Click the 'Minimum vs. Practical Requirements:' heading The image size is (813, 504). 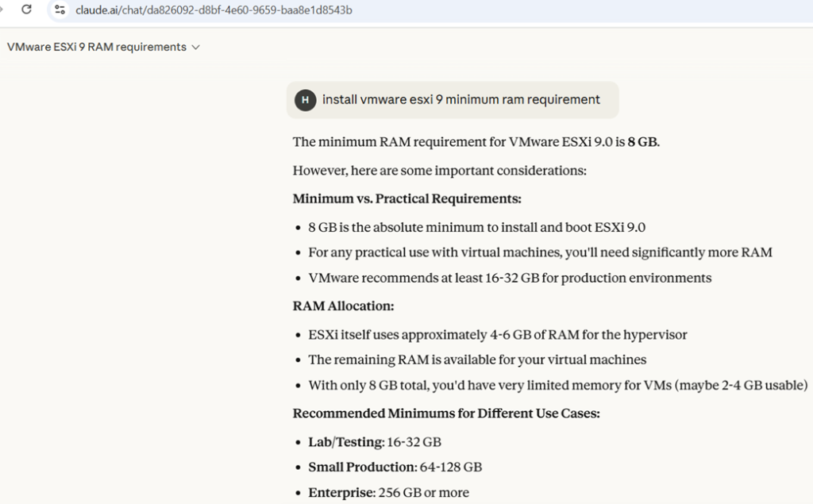point(406,198)
